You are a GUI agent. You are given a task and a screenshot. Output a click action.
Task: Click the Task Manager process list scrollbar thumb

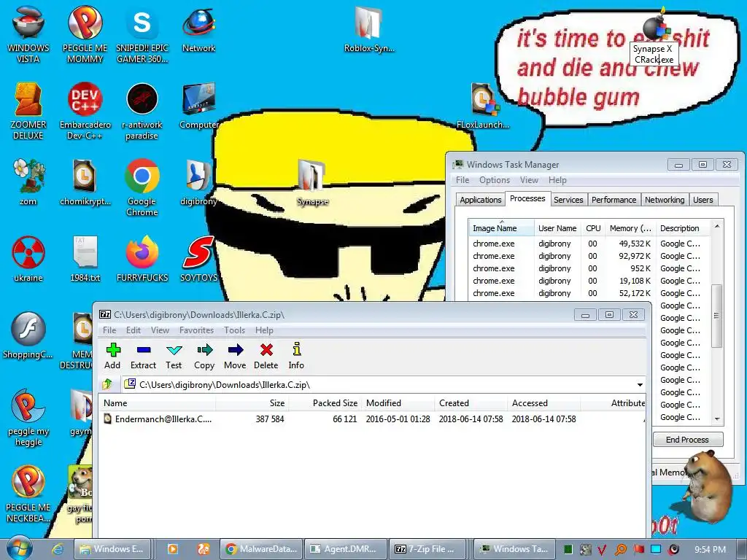[716, 315]
